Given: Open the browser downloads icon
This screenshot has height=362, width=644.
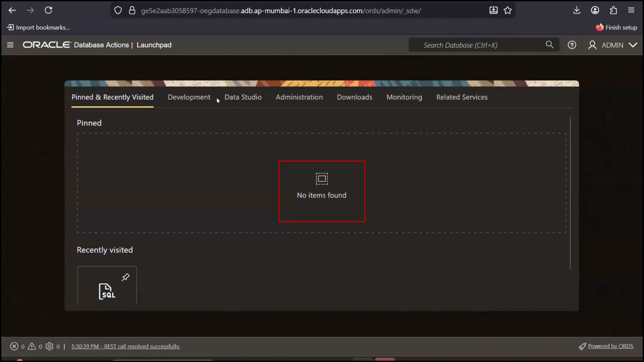Looking at the screenshot, I should coord(577,10).
